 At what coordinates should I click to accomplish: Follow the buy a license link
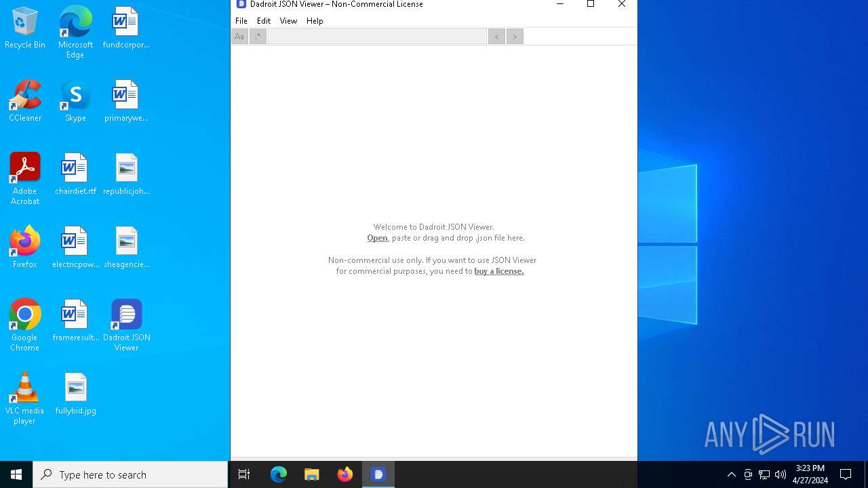click(x=499, y=271)
